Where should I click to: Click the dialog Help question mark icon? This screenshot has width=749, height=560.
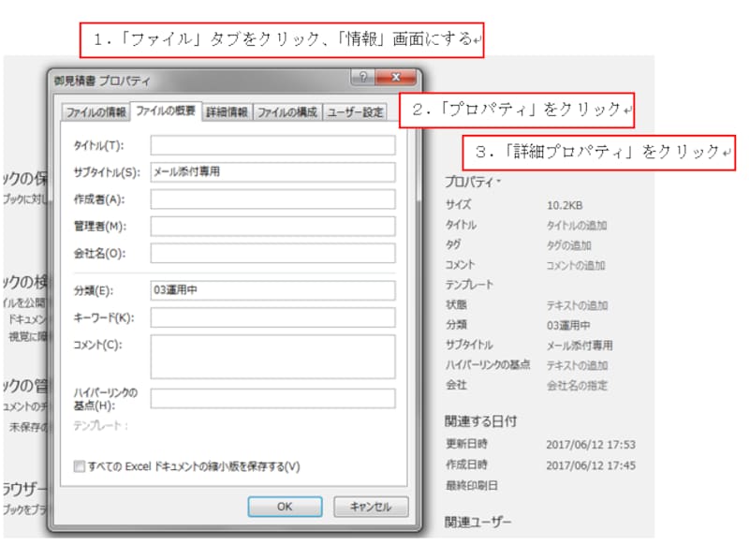tap(365, 78)
